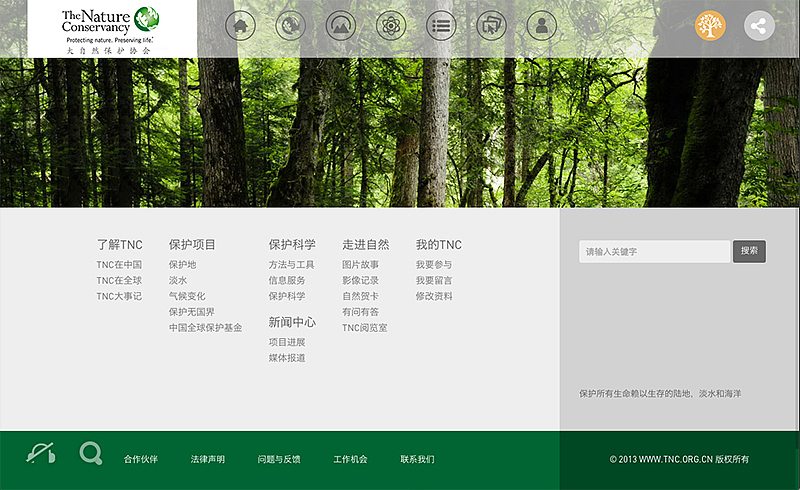Open the 淡水 link
800x490 pixels.
click(178, 281)
